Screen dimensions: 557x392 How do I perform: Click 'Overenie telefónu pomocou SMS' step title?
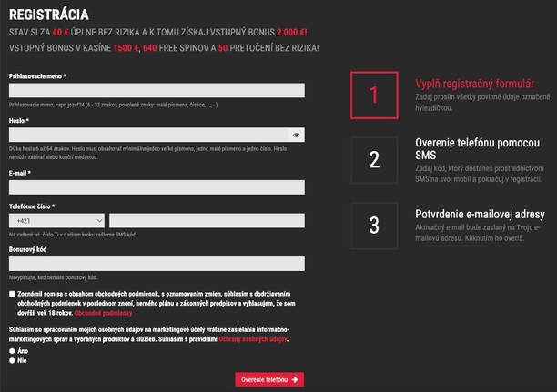click(x=478, y=149)
